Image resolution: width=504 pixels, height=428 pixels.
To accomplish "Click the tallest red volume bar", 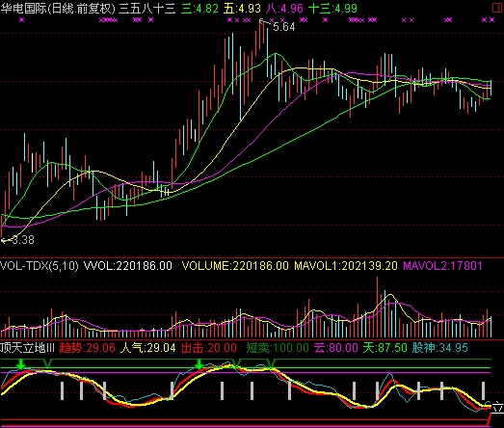I will [x=377, y=307].
